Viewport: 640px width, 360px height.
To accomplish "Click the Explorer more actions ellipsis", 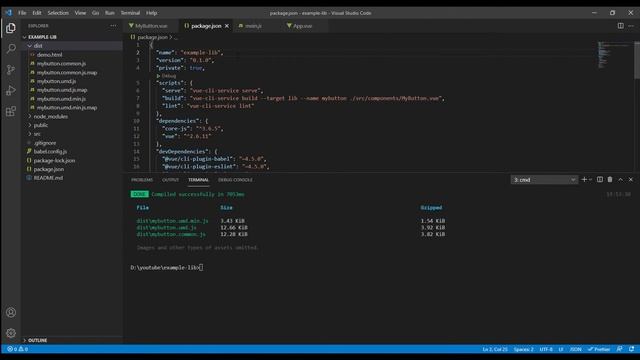I will pyautogui.click(x=113, y=26).
